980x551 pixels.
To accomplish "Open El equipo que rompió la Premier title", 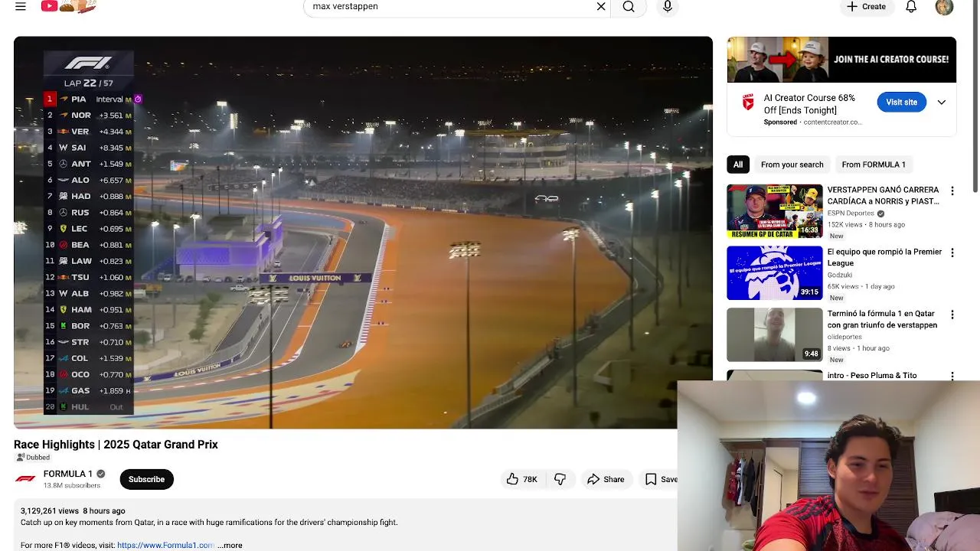I will coord(884,257).
